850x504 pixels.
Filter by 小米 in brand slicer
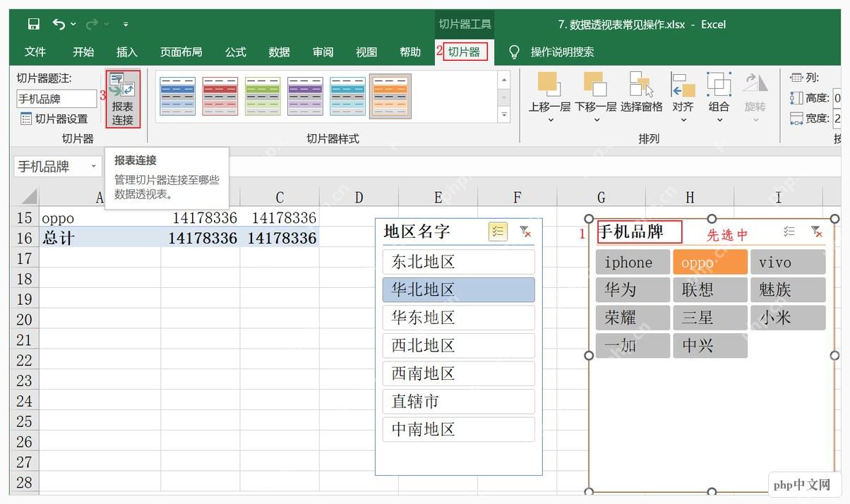point(788,318)
